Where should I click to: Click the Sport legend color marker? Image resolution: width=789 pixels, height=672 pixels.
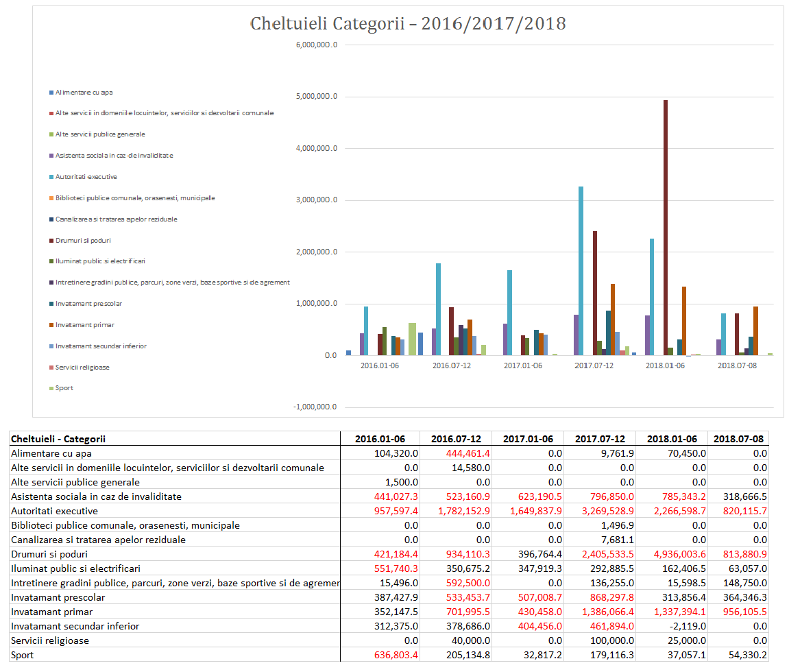point(51,388)
